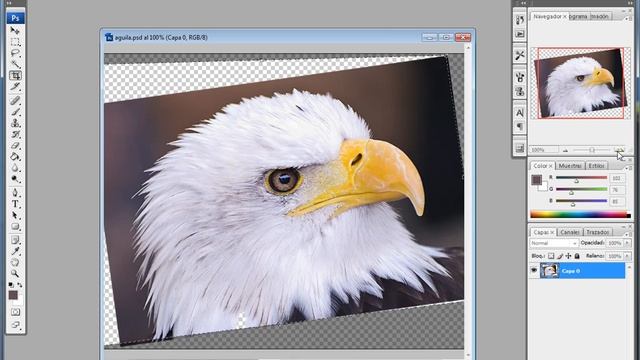Select the Eyedropper tool

[x=16, y=251]
